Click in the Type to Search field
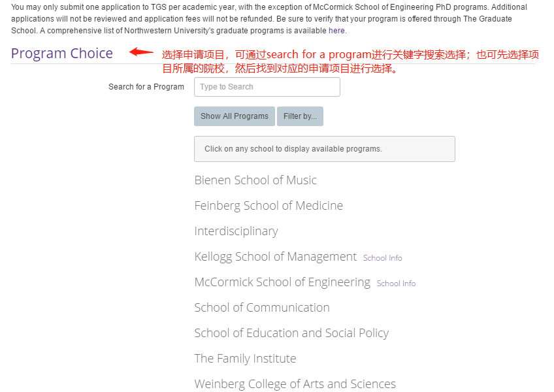554x392 pixels. [x=267, y=87]
